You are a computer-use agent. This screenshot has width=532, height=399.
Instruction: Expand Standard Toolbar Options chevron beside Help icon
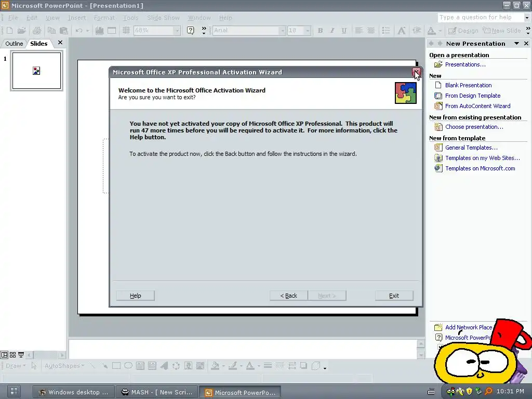[204, 31]
